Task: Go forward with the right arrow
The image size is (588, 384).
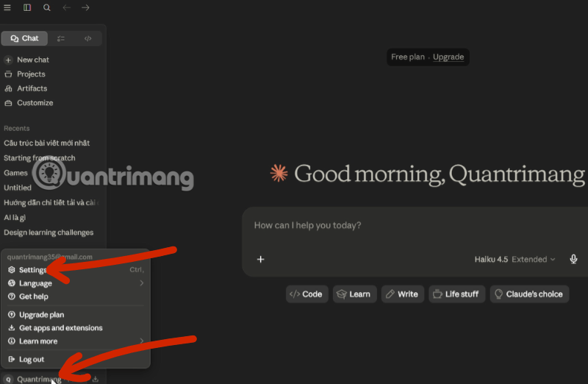Action: tap(85, 7)
